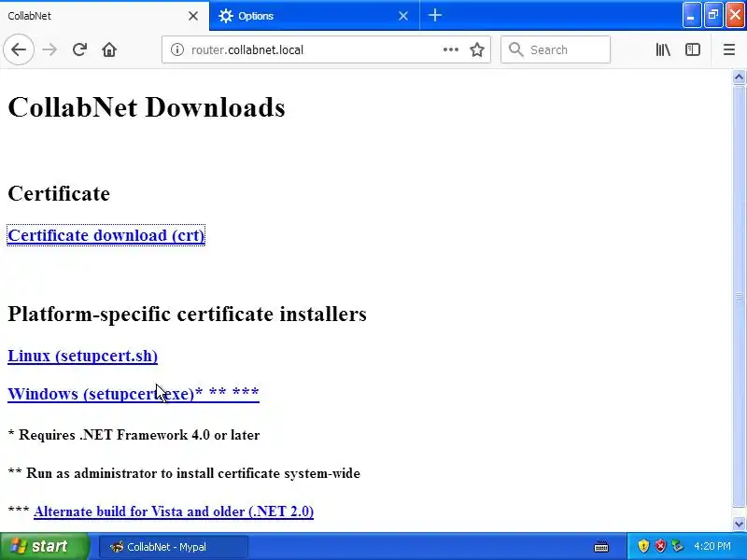Download the certificate (crt) link

(x=106, y=235)
